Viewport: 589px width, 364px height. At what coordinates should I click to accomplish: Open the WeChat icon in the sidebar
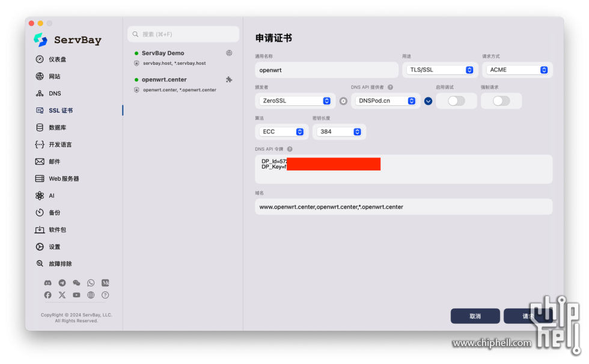pos(76,283)
